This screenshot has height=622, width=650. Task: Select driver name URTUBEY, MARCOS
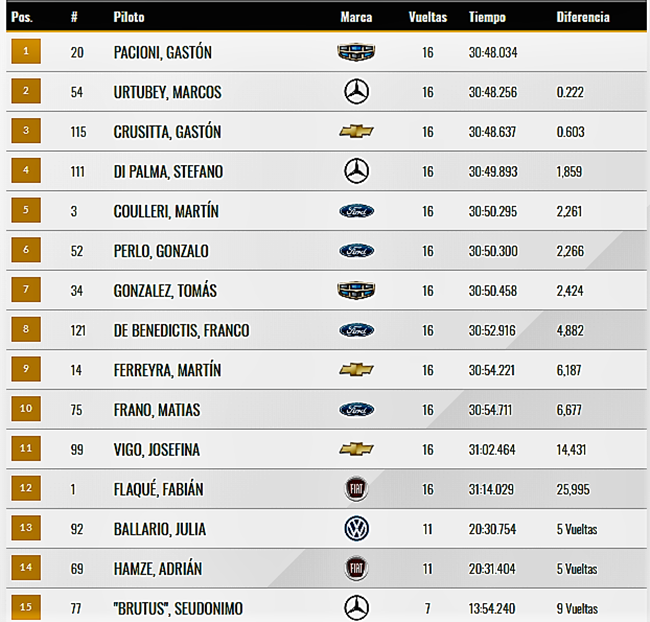click(167, 92)
